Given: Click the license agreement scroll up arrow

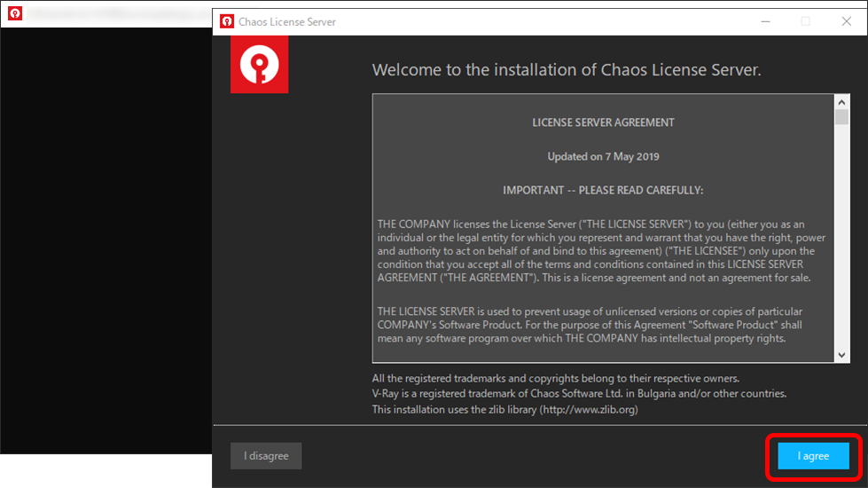Looking at the screenshot, I should pos(841,102).
